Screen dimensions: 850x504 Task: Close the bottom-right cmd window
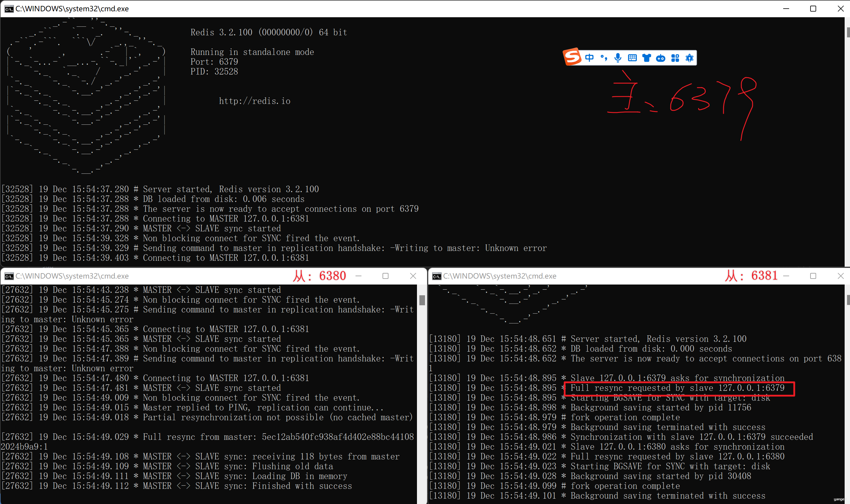click(840, 276)
